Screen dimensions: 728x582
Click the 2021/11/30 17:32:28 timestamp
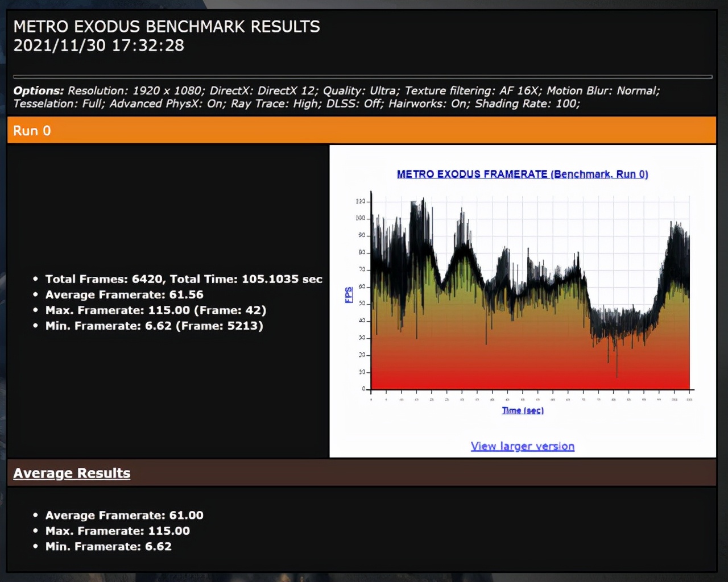tap(98, 45)
